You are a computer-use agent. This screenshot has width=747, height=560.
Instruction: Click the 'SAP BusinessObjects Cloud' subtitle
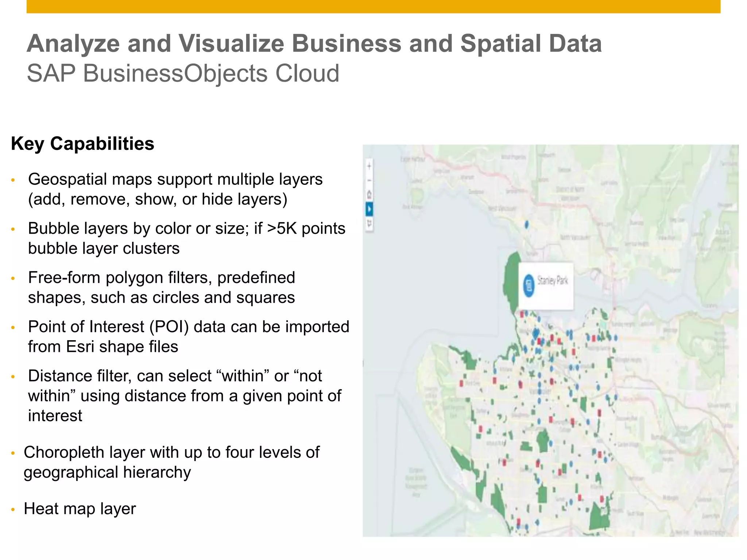(183, 73)
